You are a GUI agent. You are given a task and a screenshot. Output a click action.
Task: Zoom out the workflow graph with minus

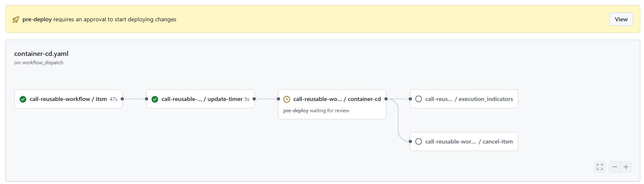[x=614, y=167]
